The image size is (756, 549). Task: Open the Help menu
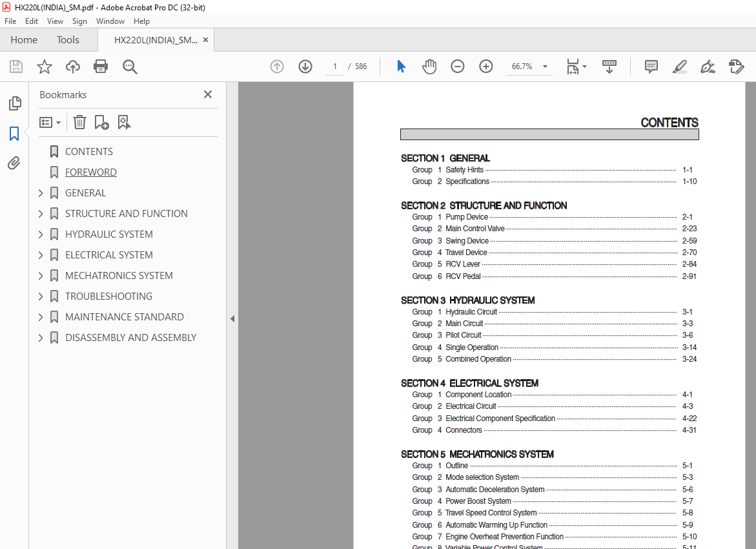[141, 21]
